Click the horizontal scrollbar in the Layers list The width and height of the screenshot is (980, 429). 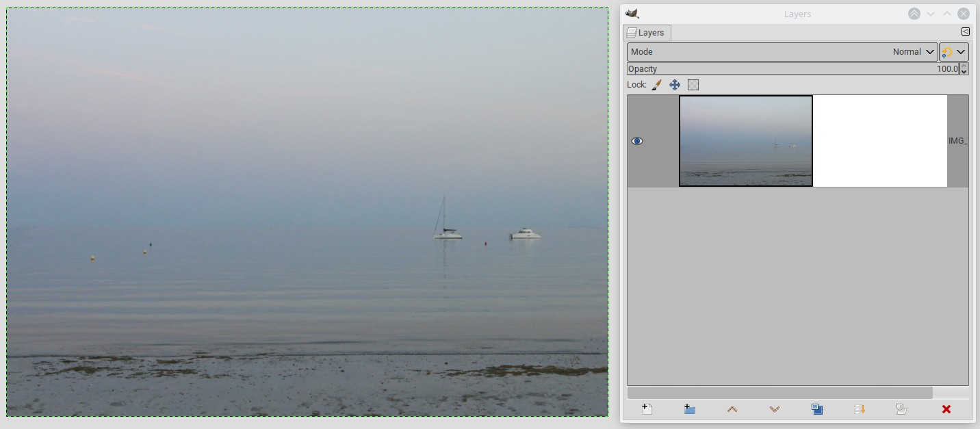click(780, 393)
